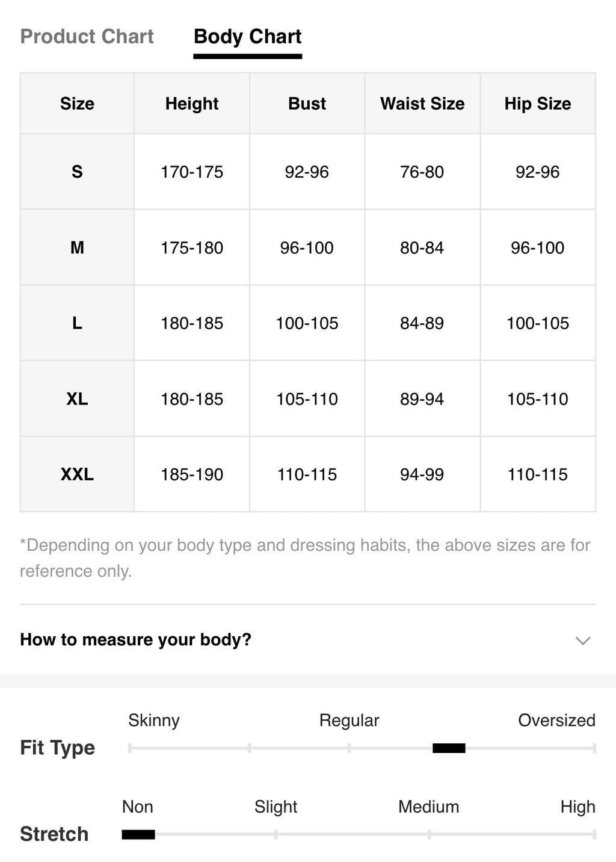
Task: Open How to measure your body section
Action: pyautogui.click(x=308, y=640)
